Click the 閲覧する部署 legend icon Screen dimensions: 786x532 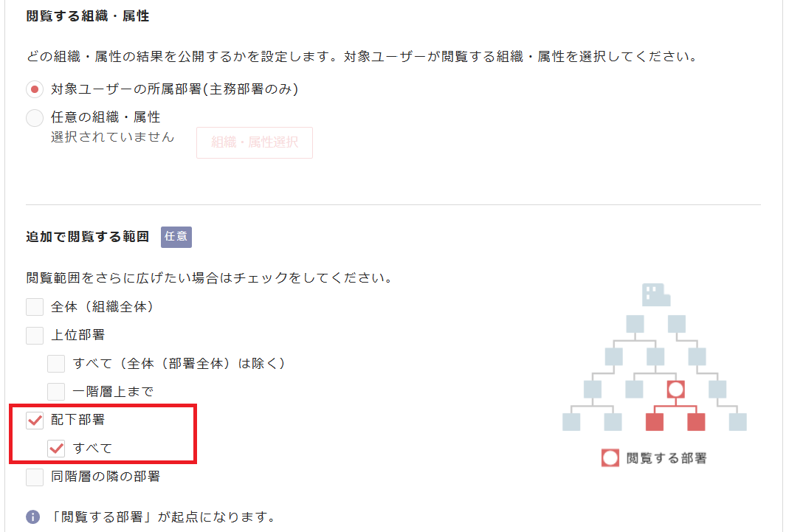610,457
